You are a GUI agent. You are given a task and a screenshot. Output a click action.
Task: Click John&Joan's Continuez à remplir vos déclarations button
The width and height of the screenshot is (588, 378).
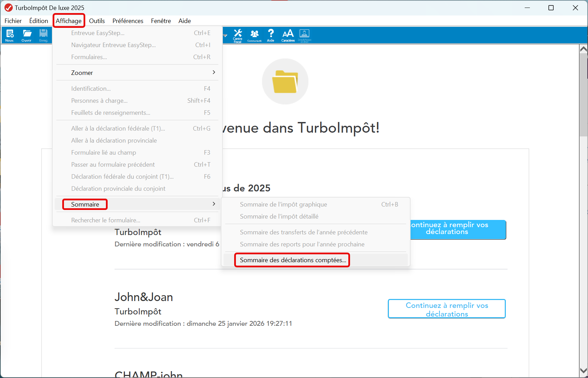point(447,309)
